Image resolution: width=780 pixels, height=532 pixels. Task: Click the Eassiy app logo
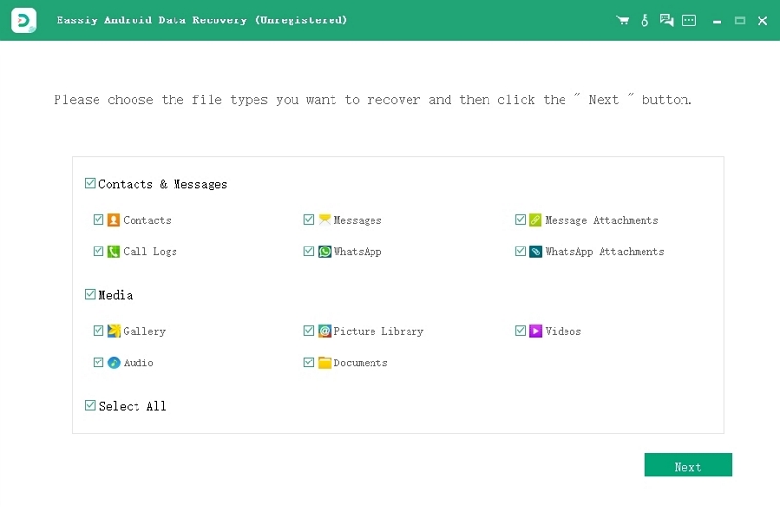(x=23, y=20)
